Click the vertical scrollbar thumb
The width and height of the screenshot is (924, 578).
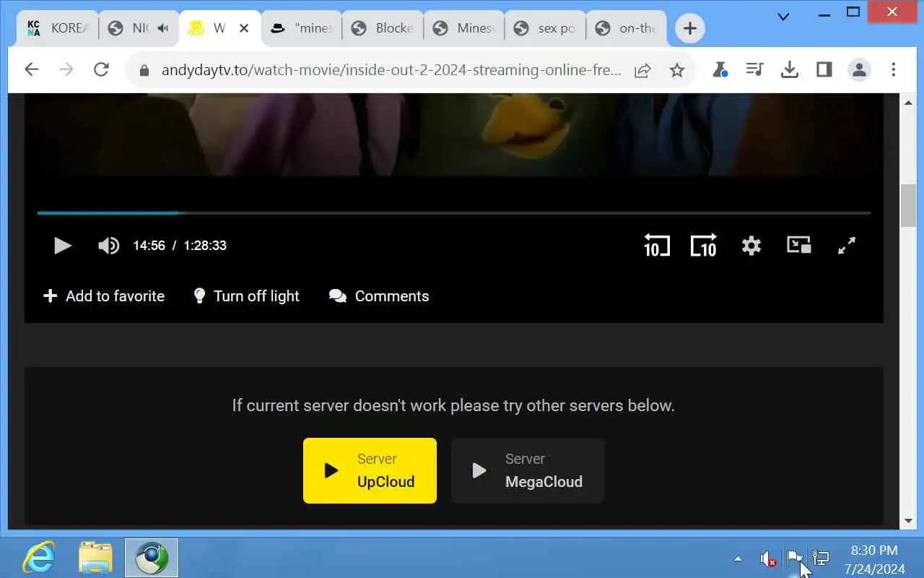pyautogui.click(x=908, y=206)
